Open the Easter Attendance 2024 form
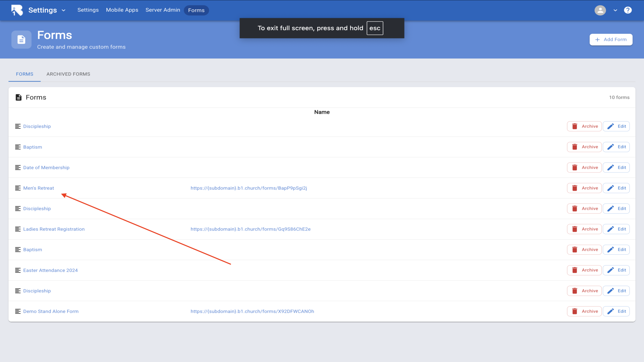The width and height of the screenshot is (644, 362). (x=50, y=270)
